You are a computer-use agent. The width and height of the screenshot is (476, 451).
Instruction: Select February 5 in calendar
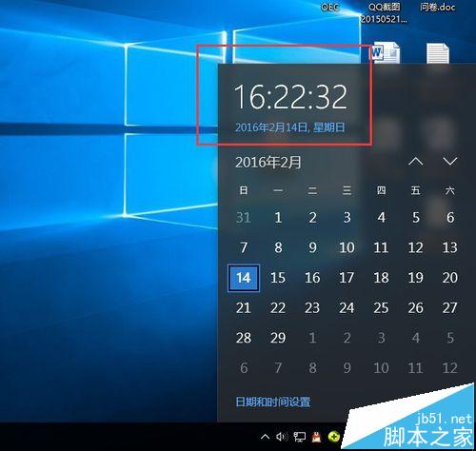coord(416,218)
